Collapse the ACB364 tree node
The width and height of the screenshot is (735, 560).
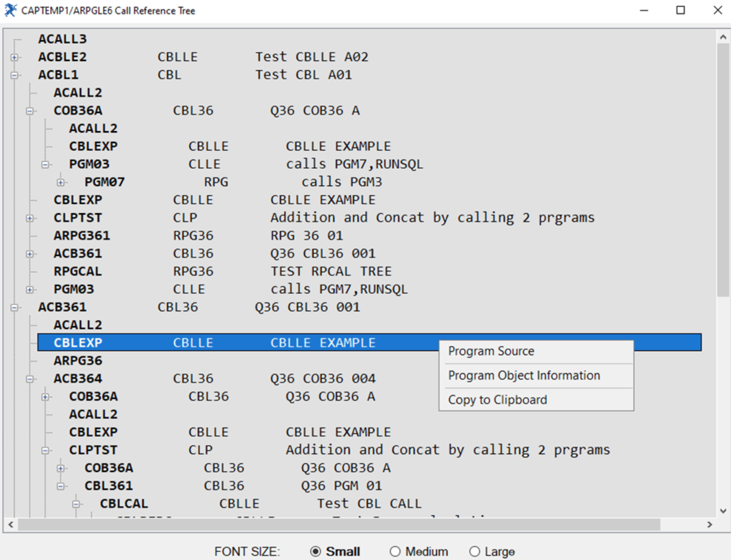[30, 379]
